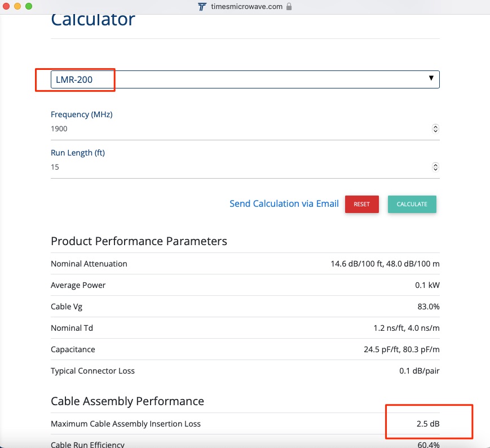
Task: Click the black triangle arrow of the cable selector
Action: pyautogui.click(x=431, y=78)
